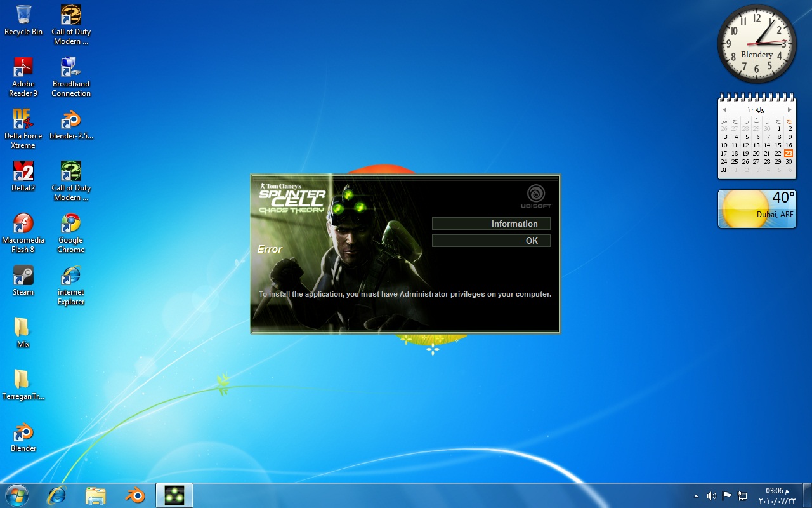The image size is (812, 508).
Task: Open the Action Center flag icon
Action: point(726,496)
